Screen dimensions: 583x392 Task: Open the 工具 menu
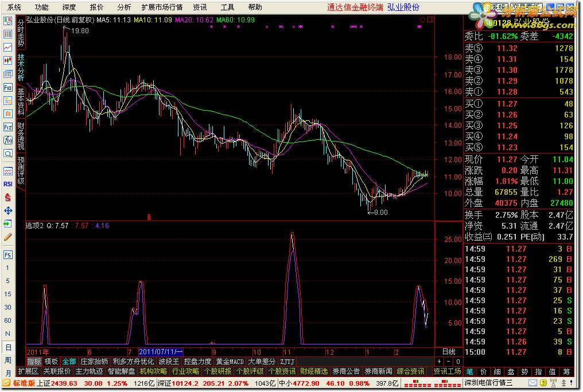pos(227,7)
